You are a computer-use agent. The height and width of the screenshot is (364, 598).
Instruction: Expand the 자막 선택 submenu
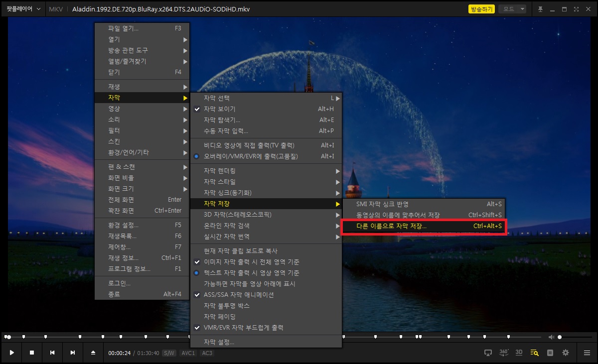click(x=266, y=98)
